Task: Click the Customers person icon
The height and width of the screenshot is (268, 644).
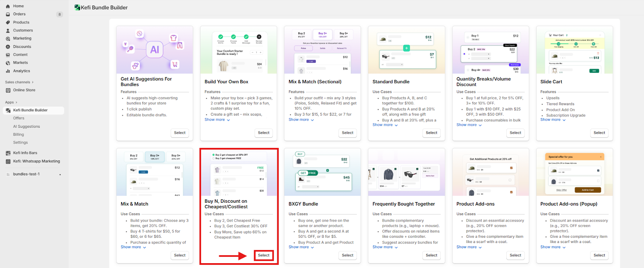Action: coord(8,31)
